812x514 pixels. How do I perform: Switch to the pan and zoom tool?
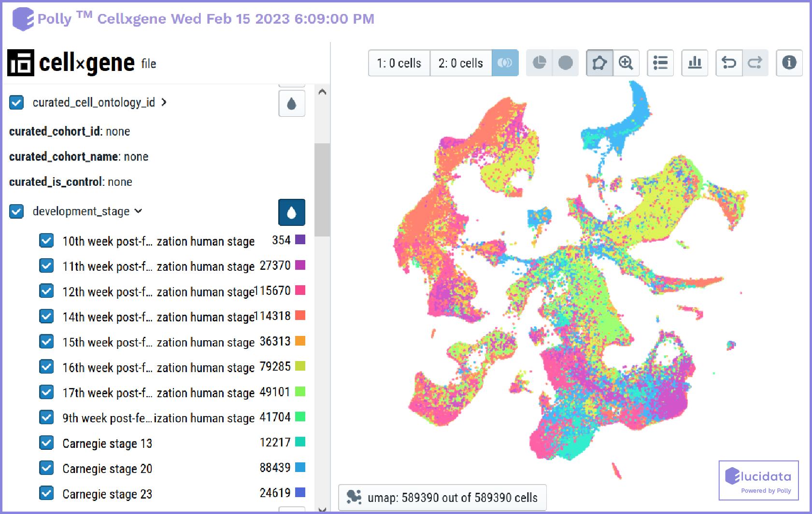click(626, 63)
